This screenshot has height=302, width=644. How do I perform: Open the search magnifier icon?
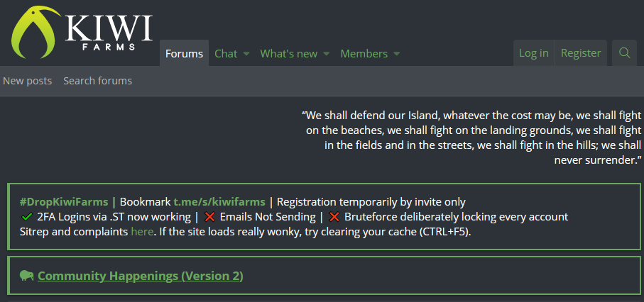[624, 53]
